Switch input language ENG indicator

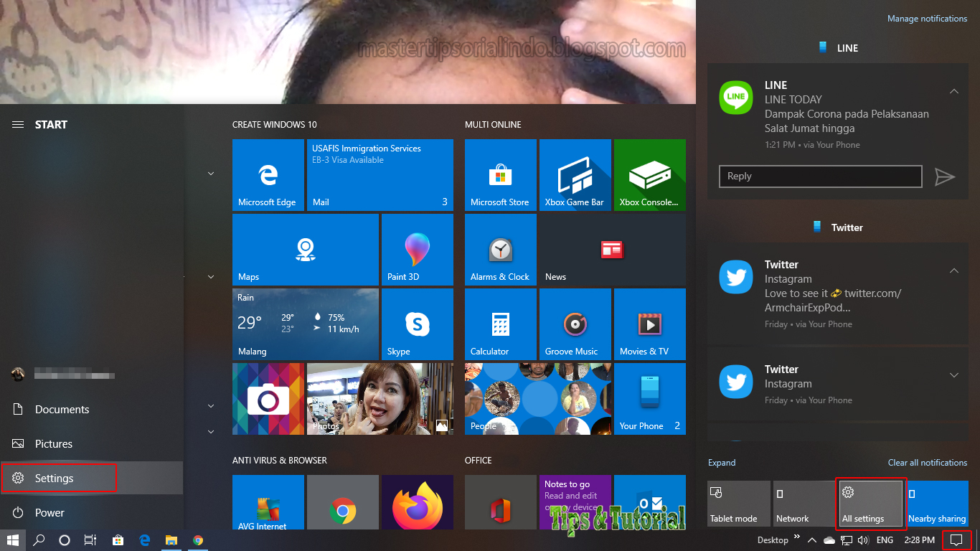pos(885,540)
